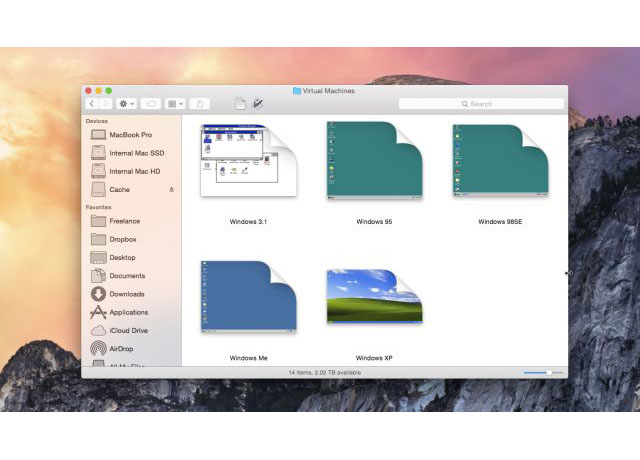Open the Freelance favorite folder

pos(131,221)
